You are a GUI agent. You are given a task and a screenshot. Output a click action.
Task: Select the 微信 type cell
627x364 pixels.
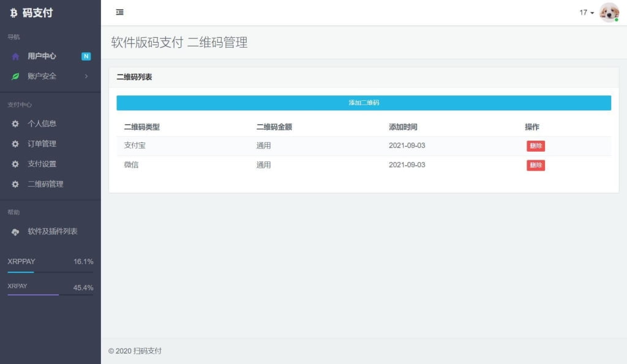(131, 165)
